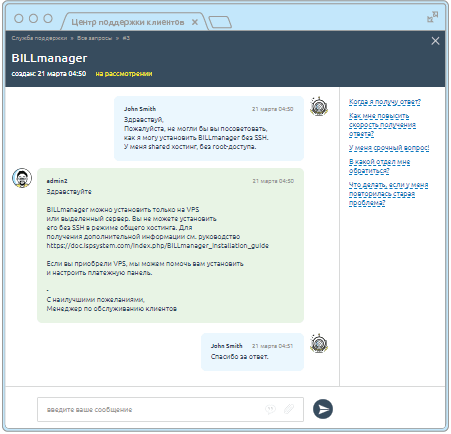The height and width of the screenshot is (434, 451).
Task: Go to 'Служба поддержки' in the breadcrumb
Action: (39, 38)
